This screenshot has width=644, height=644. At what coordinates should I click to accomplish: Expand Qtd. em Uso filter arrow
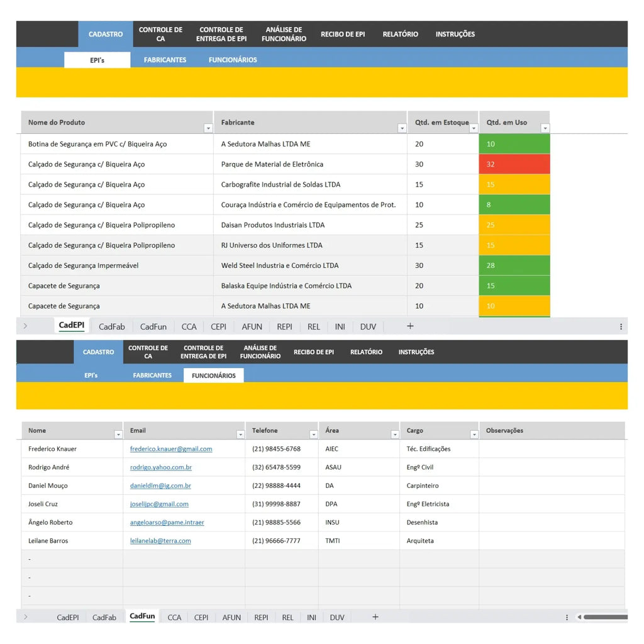click(545, 128)
